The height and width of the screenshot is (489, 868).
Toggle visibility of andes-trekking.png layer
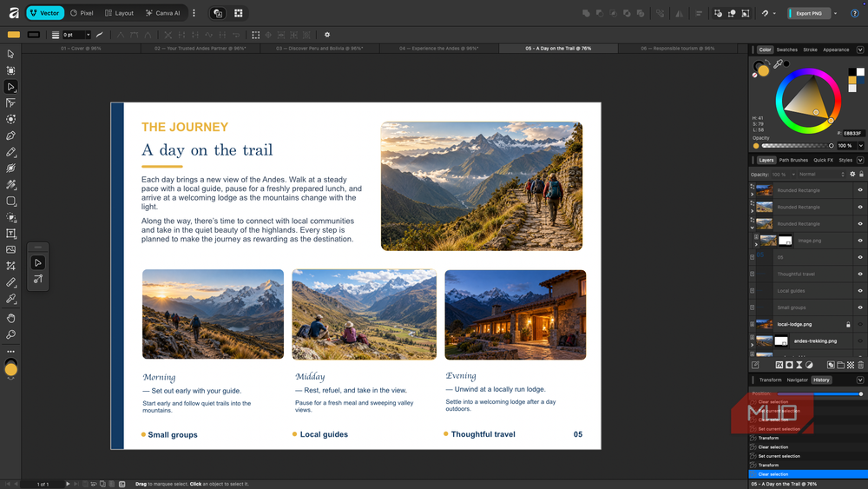[x=860, y=341]
